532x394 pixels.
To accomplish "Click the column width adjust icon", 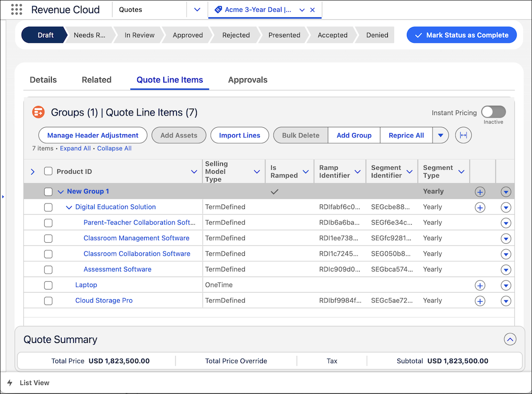I will [463, 135].
